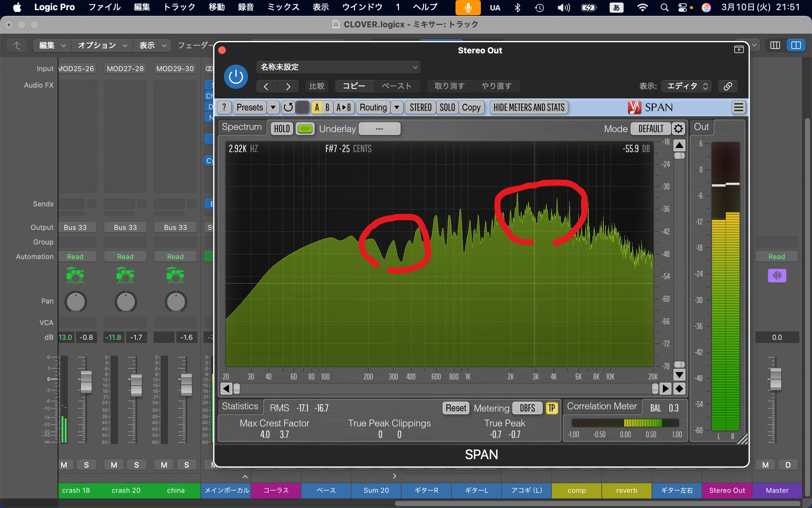
Task: Click the statistics Reset button
Action: click(x=456, y=408)
